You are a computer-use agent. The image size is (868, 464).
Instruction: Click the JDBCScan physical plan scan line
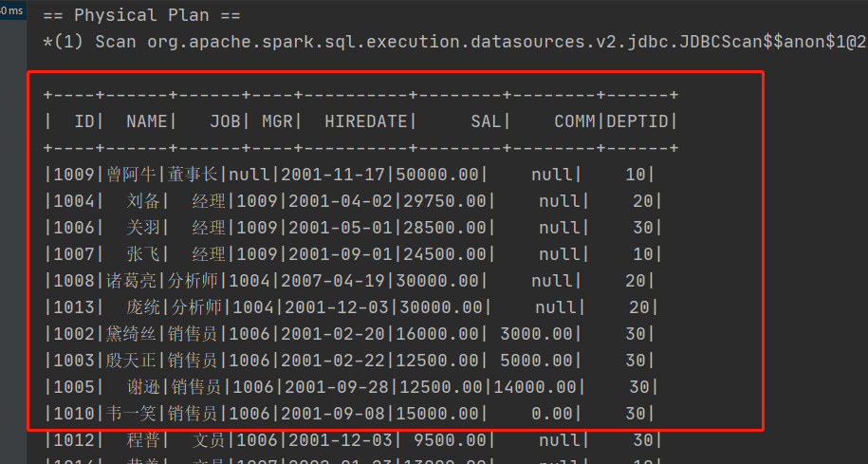coord(455,42)
